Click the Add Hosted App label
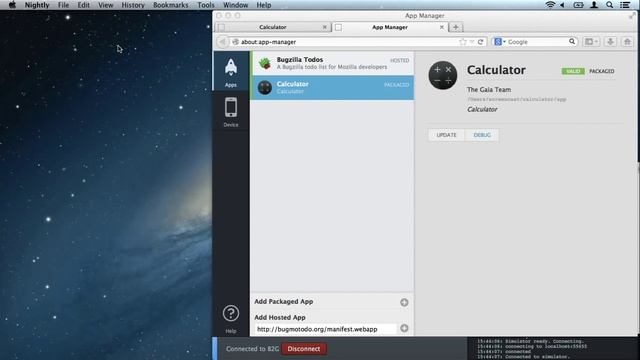640x360 pixels. 280,317
